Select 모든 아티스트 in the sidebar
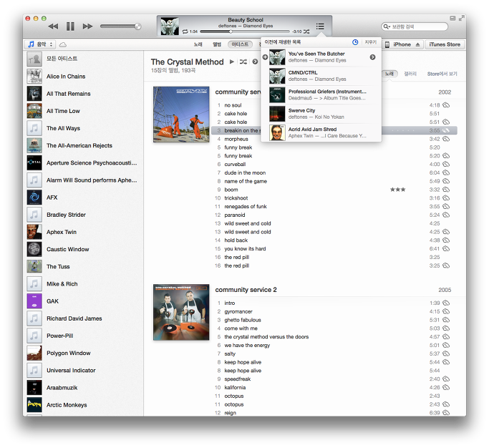This screenshot has width=489, height=448. (x=84, y=59)
